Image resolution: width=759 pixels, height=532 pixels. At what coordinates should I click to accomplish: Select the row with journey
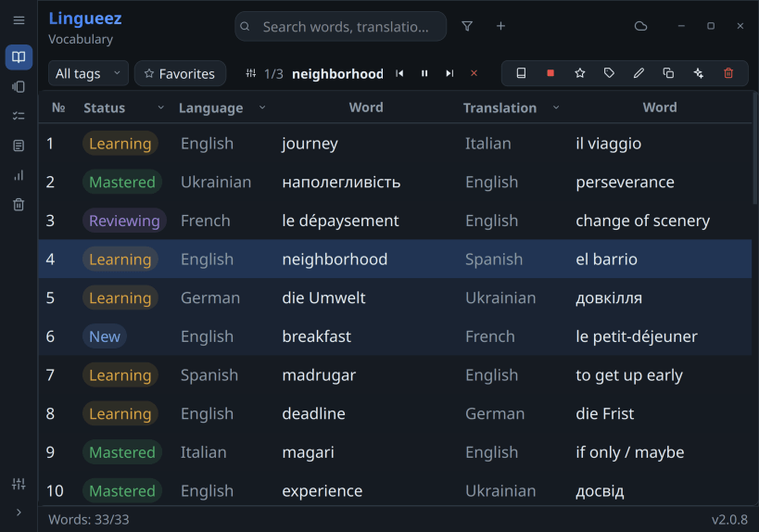(x=395, y=144)
